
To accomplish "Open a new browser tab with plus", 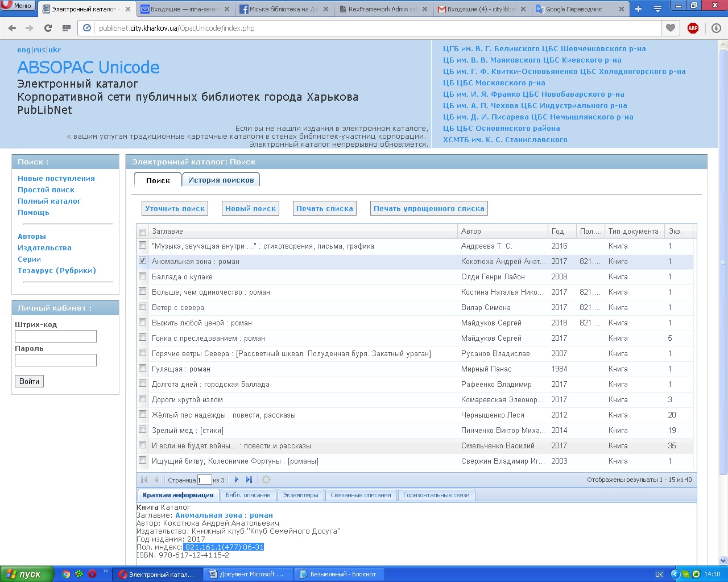I will tap(638, 9).
